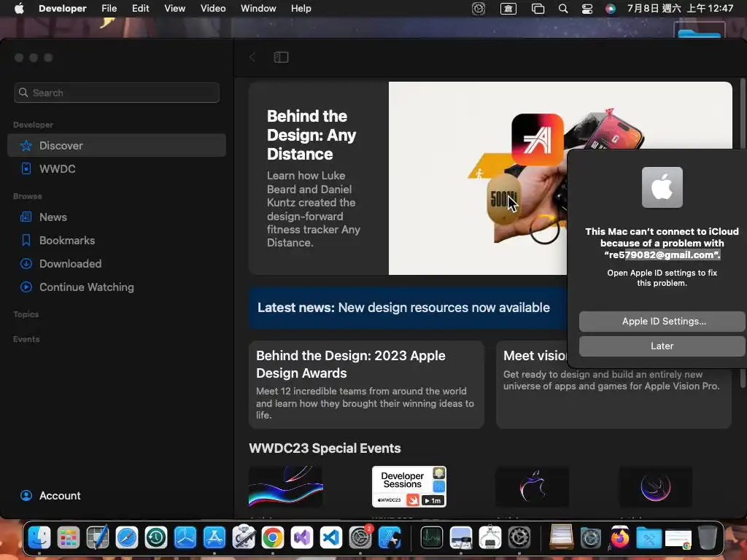Open the View menu
This screenshot has width=747, height=560.
[x=175, y=9]
